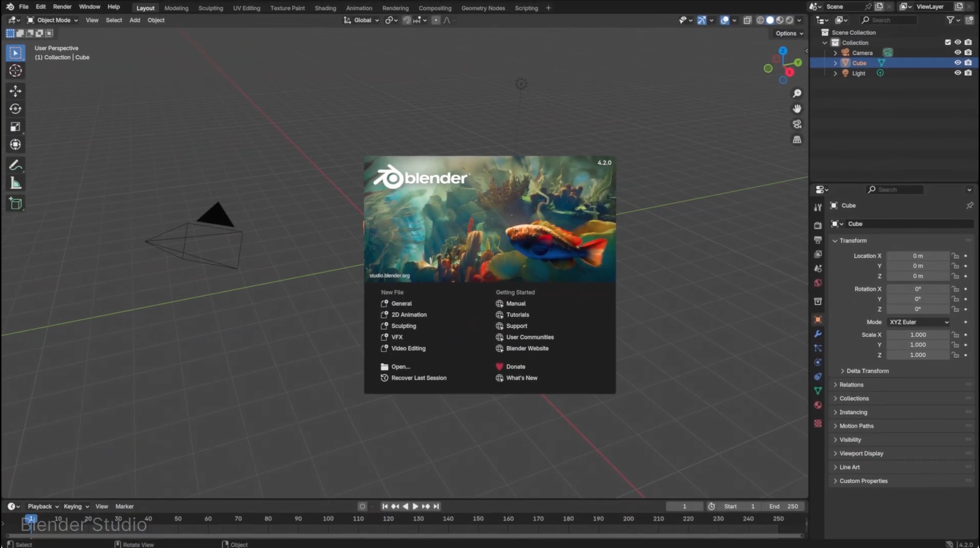The image size is (980, 548).
Task: Toggle visibility of the Light object
Action: coord(957,73)
